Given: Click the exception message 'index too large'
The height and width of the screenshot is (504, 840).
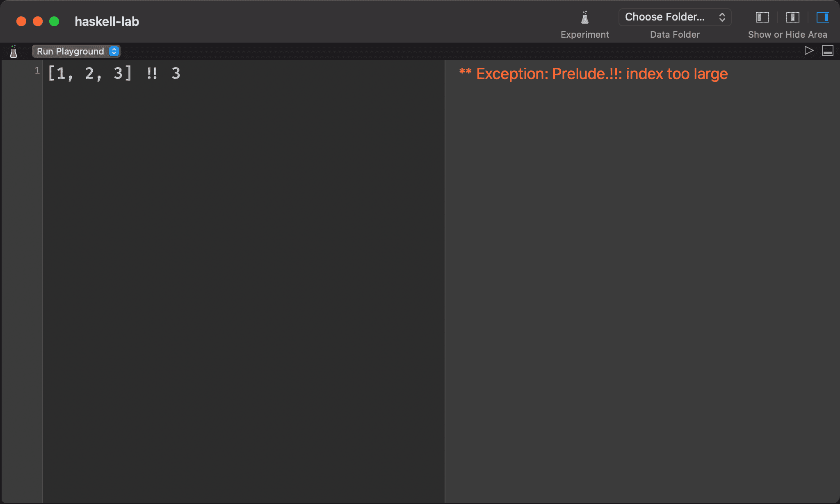Looking at the screenshot, I should click(677, 74).
